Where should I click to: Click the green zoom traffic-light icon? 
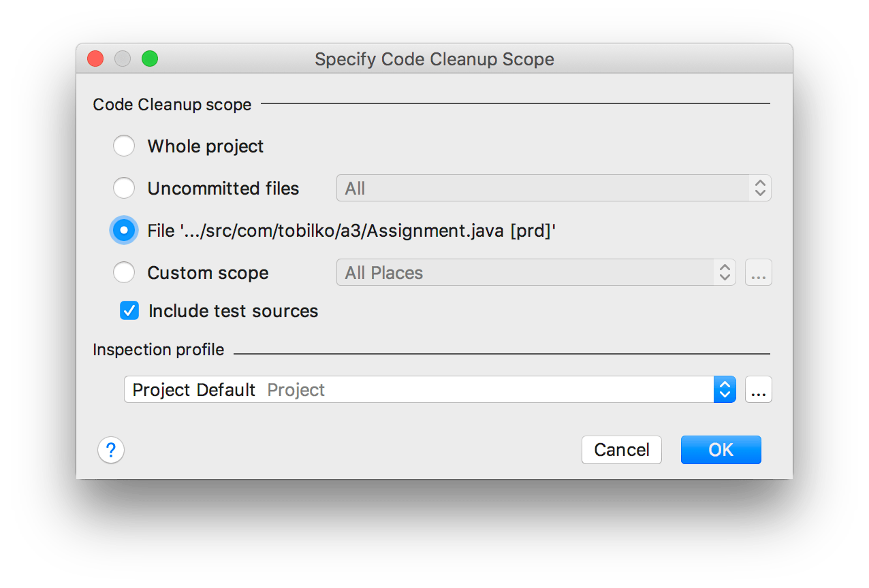click(149, 59)
